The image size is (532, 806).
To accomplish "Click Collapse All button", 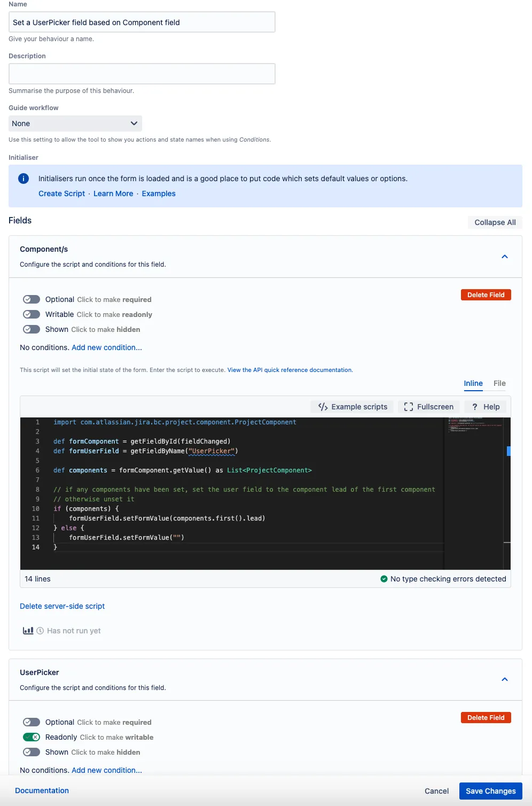I will [x=495, y=222].
